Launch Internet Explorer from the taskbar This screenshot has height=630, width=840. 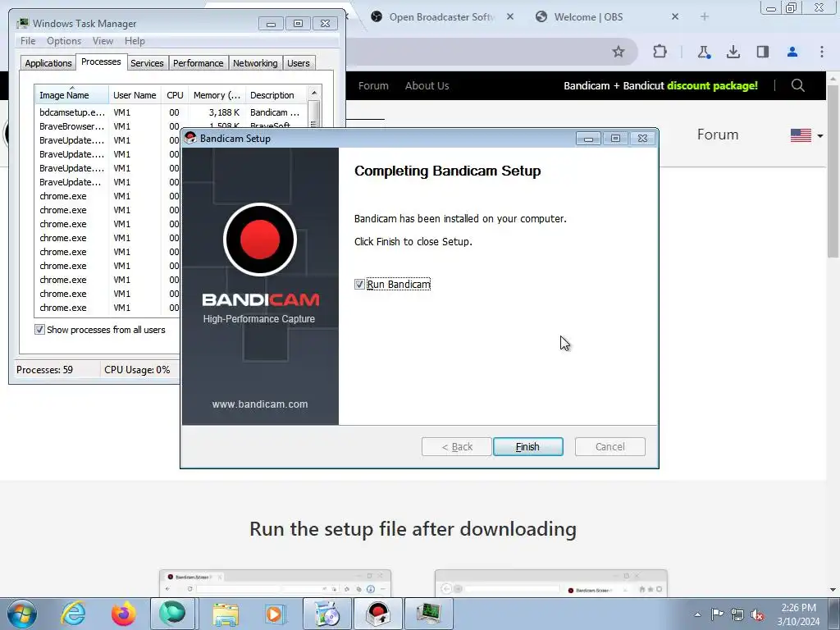click(x=73, y=614)
